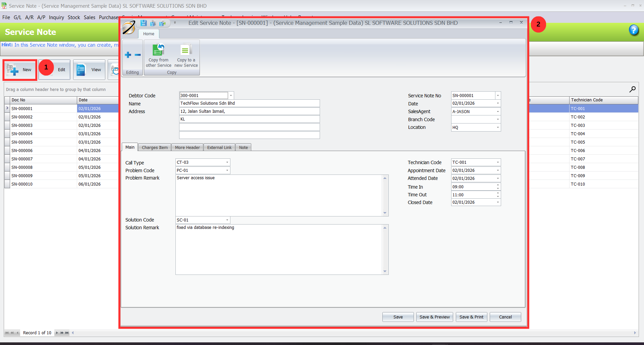Expand the Call Type dropdown
The width and height of the screenshot is (644, 345).
point(227,162)
